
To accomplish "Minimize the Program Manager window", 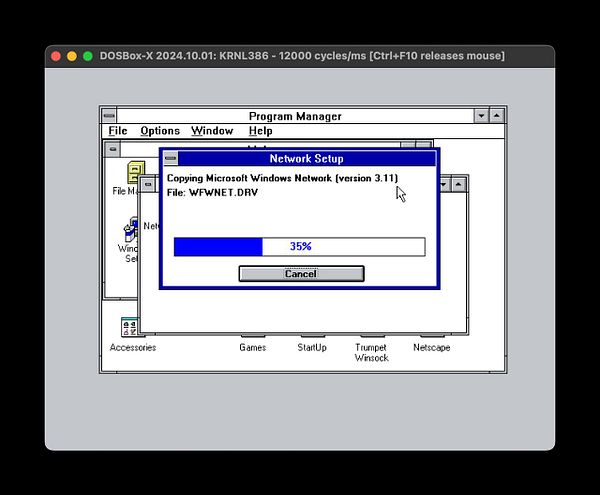I will pyautogui.click(x=481, y=116).
